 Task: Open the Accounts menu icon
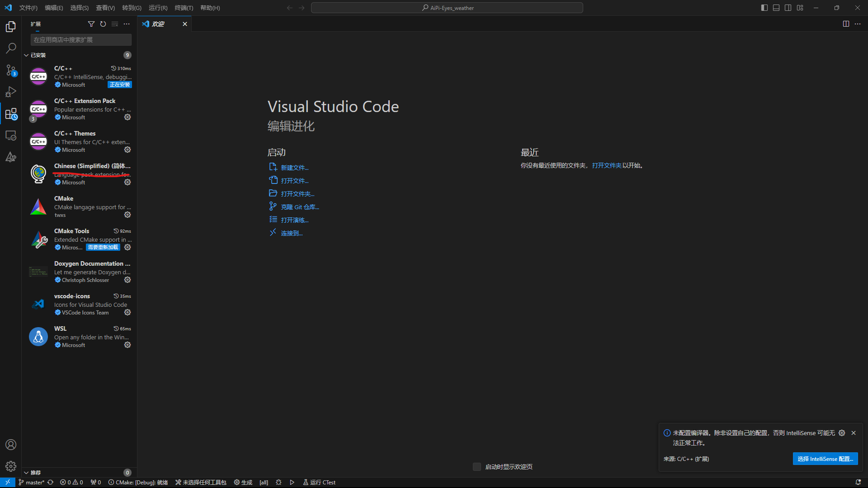[11, 445]
